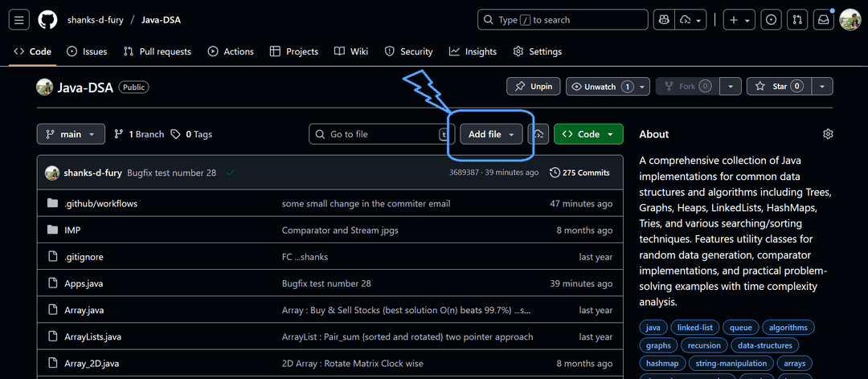Open the Actions tab

coord(231,51)
